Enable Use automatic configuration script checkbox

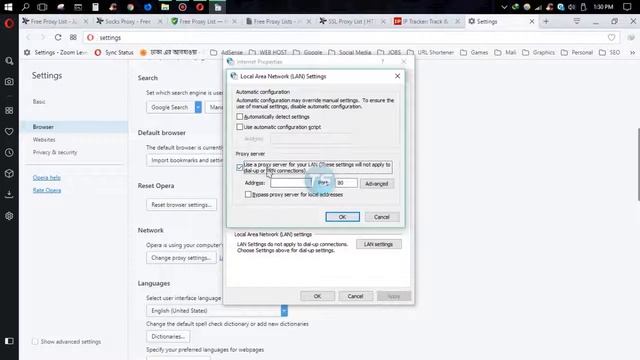[x=240, y=127]
